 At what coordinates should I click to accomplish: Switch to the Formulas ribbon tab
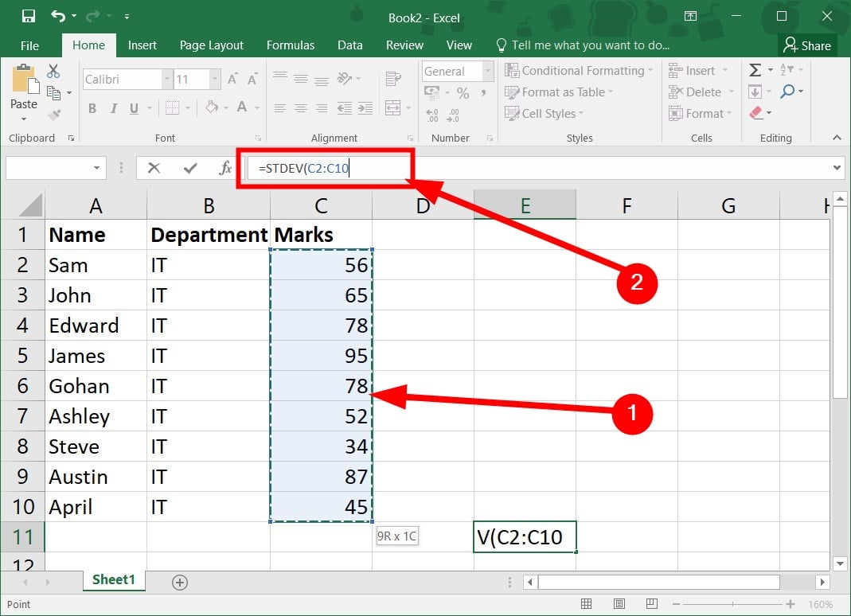291,45
